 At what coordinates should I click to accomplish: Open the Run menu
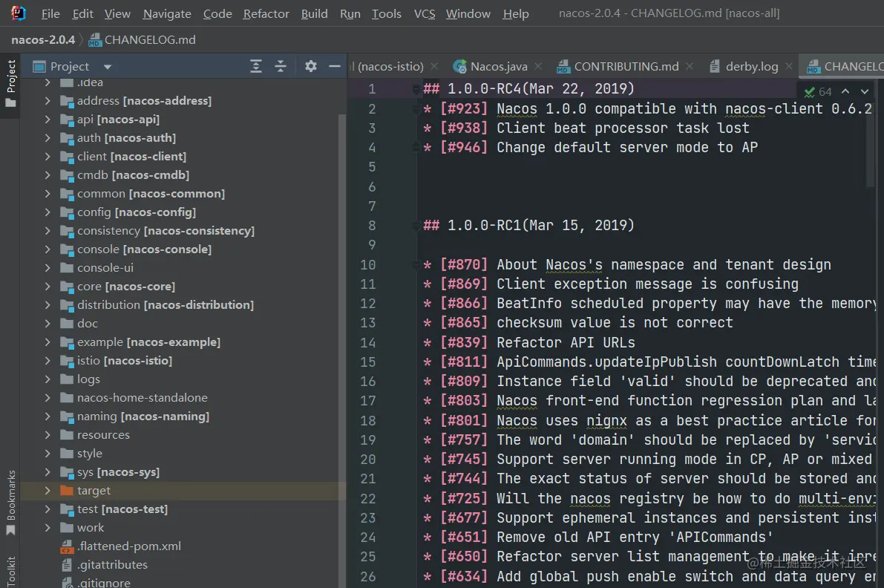click(350, 13)
